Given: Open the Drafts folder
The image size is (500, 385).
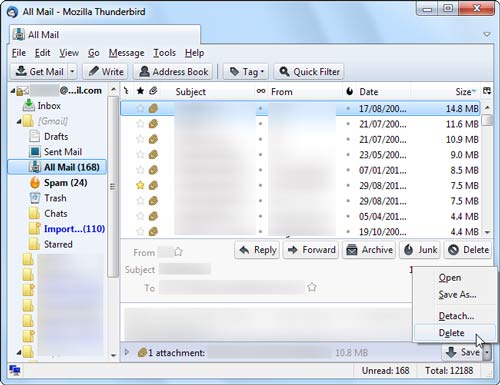Looking at the screenshot, I should (x=49, y=136).
